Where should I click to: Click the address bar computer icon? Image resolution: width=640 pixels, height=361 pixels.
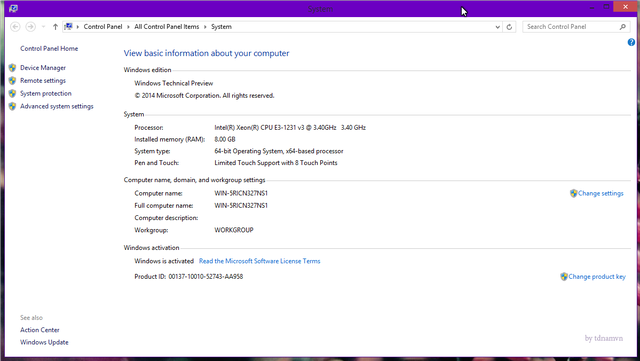(68, 27)
